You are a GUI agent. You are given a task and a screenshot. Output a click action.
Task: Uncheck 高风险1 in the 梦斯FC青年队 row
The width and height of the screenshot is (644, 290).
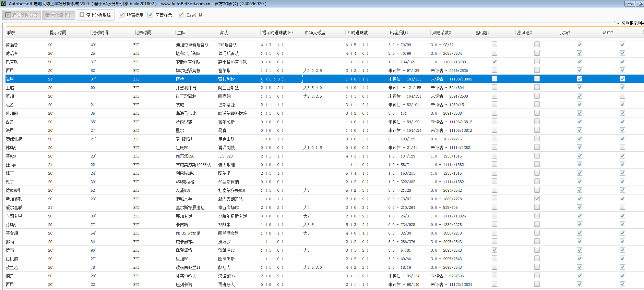[494, 62]
